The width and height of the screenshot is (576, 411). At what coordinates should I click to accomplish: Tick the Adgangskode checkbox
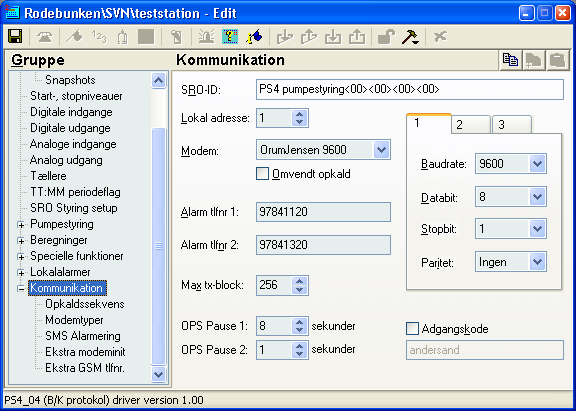click(x=412, y=328)
